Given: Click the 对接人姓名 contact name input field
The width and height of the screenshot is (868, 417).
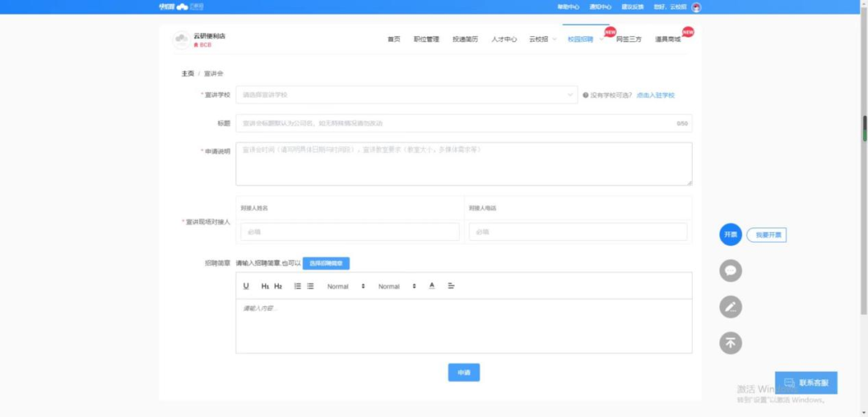Looking at the screenshot, I should (x=350, y=232).
